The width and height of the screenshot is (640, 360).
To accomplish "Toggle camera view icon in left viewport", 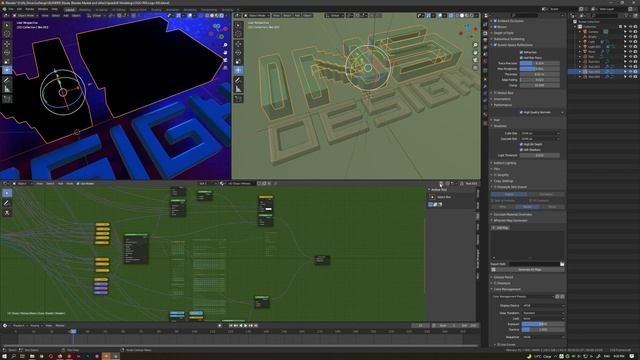I will (225, 60).
